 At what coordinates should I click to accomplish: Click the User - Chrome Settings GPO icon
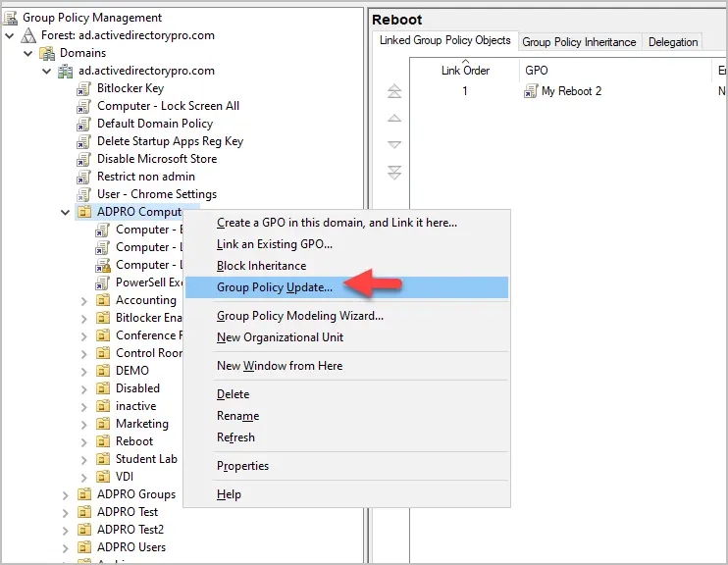coord(84,194)
